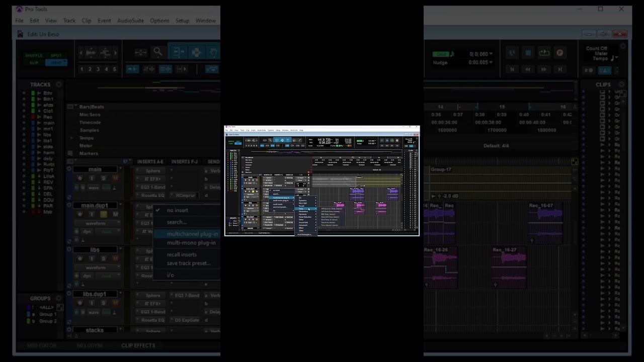The height and width of the screenshot is (362, 644).
Task: Open the Reverb plug-in category
Action: tap(306, 206)
